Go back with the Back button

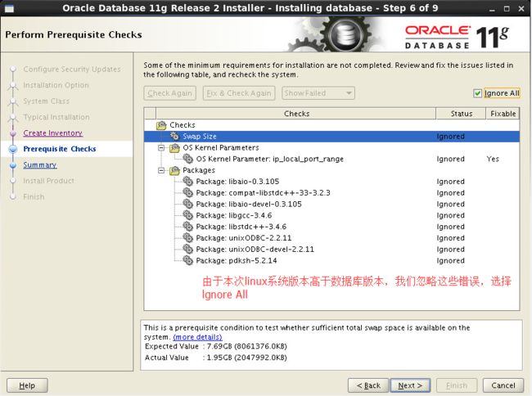(x=368, y=385)
